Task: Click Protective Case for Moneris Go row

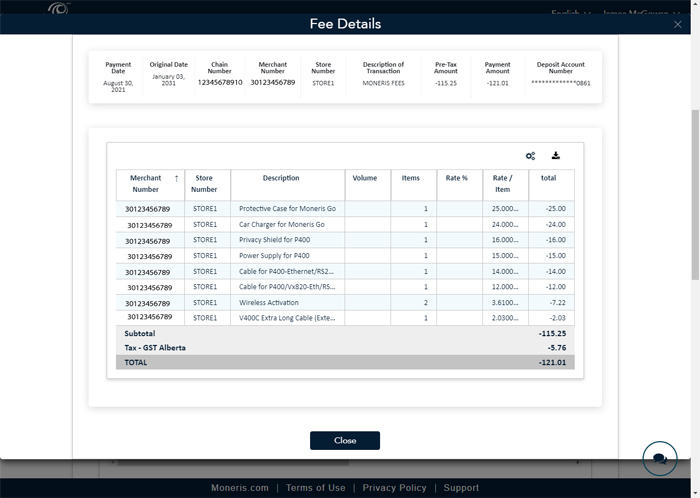Action: point(345,209)
